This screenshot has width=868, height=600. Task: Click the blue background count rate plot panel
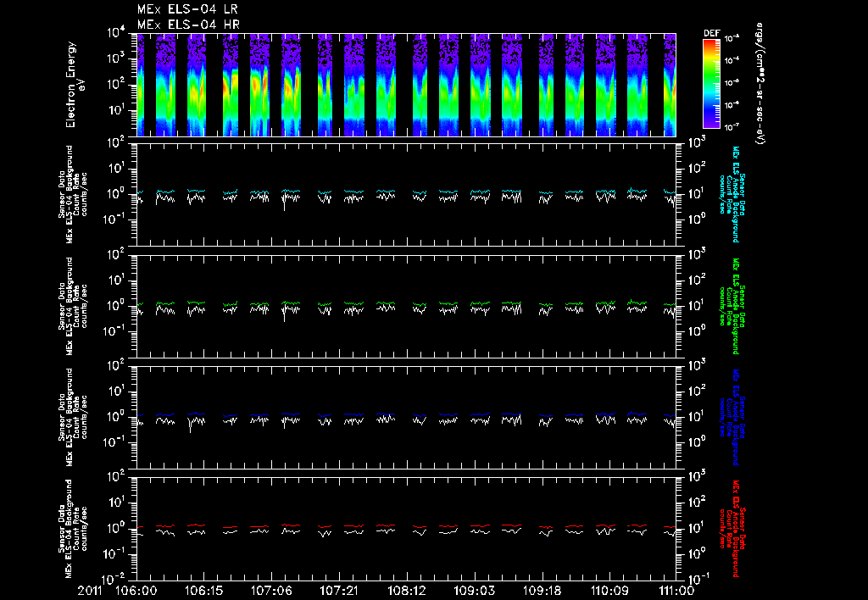(406, 417)
